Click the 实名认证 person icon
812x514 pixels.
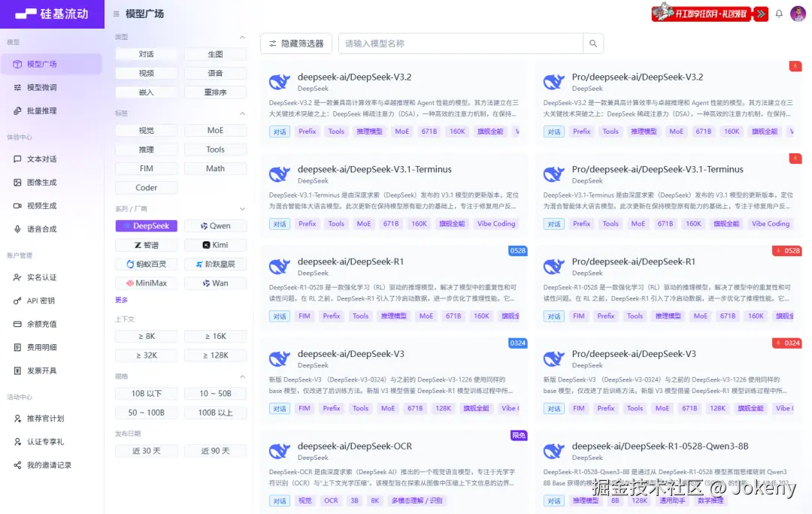[17, 277]
